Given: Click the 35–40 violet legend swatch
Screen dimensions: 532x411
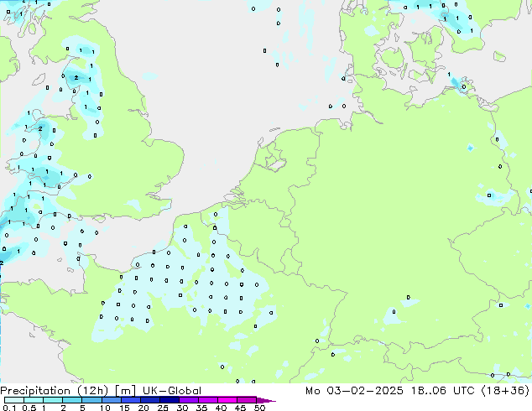Looking at the screenshot, I should tap(208, 400).
